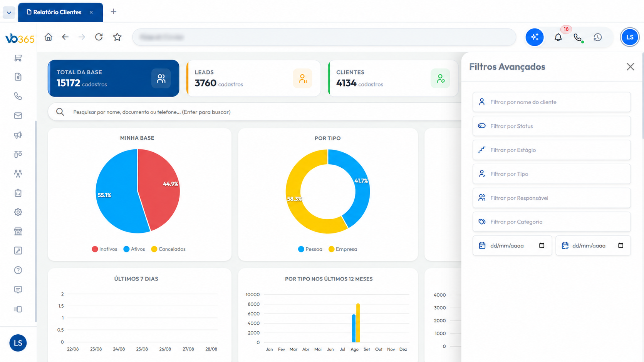
Task: Go to the home page icon
Action: point(48,37)
